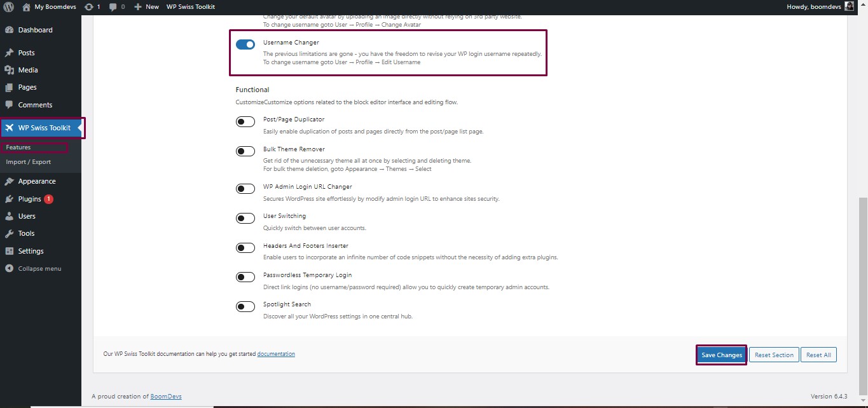
Task: Enable the Bulk Theme Remover toggle
Action: pyautogui.click(x=245, y=151)
